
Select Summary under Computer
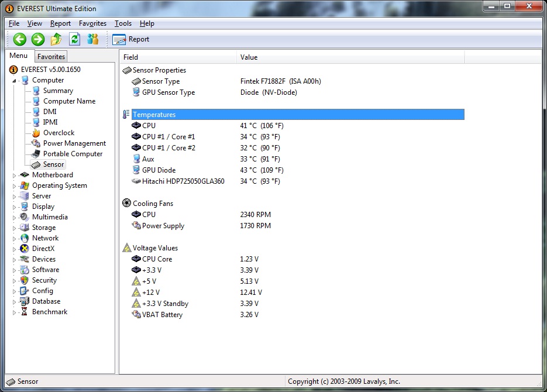(58, 91)
